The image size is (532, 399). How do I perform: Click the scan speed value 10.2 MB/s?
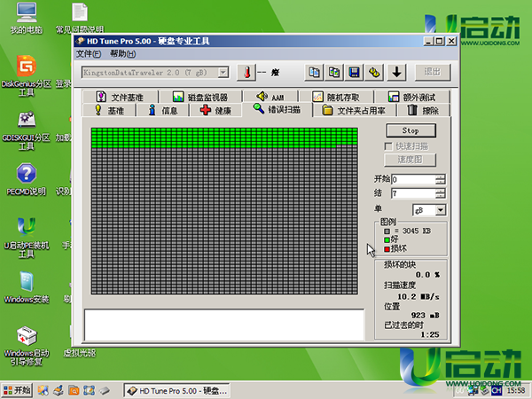[x=418, y=296]
